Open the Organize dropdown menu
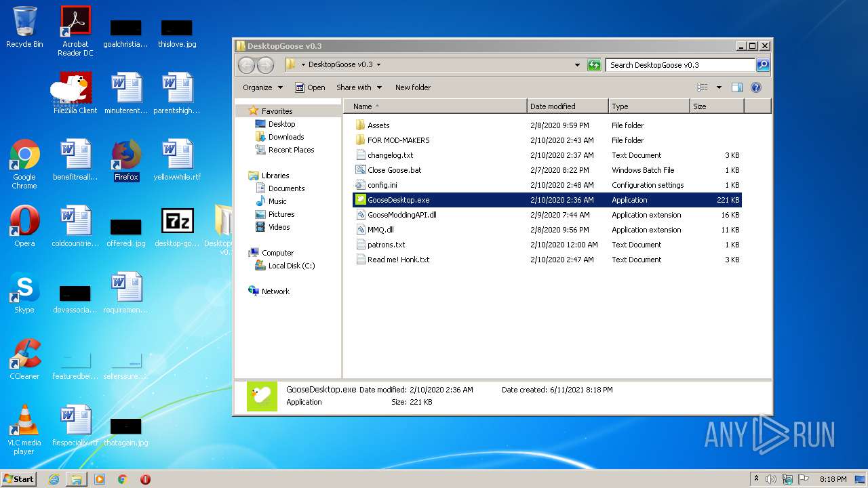The image size is (868, 488). click(x=262, y=87)
